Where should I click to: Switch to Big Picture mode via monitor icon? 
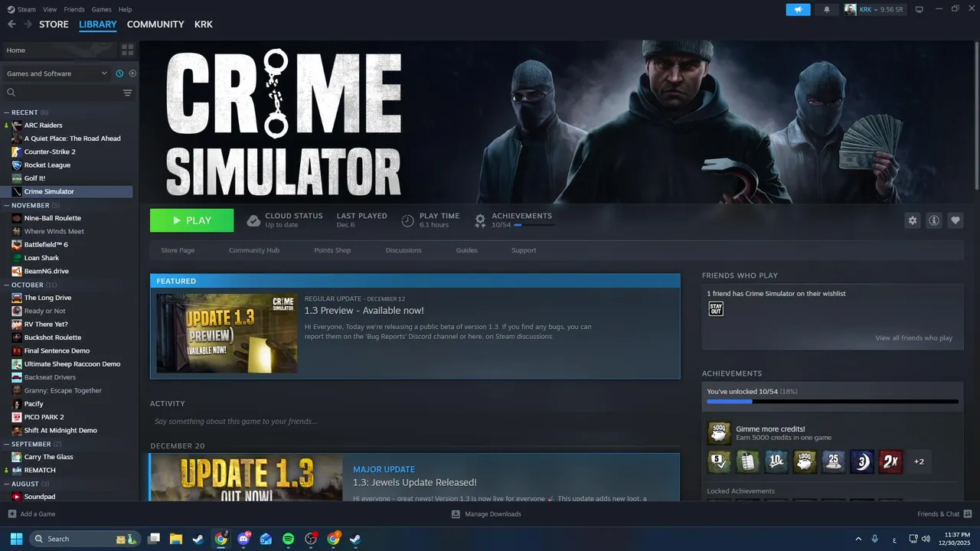[x=919, y=9]
